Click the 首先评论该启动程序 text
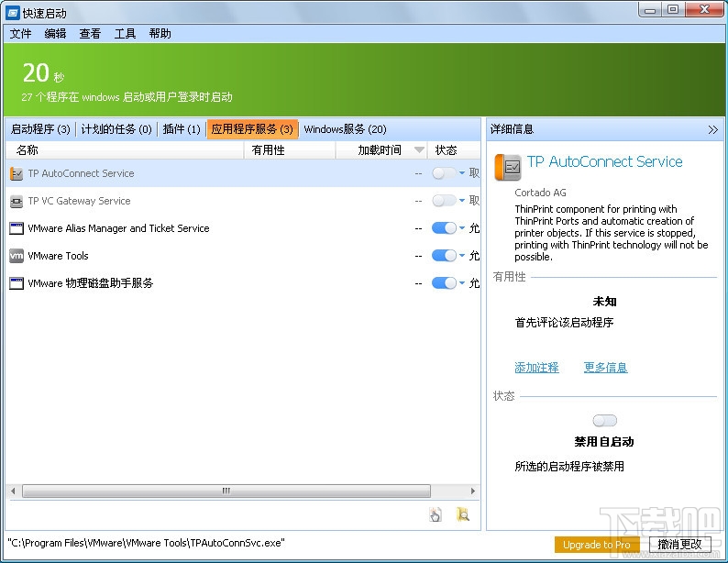This screenshot has width=728, height=563. tap(564, 323)
